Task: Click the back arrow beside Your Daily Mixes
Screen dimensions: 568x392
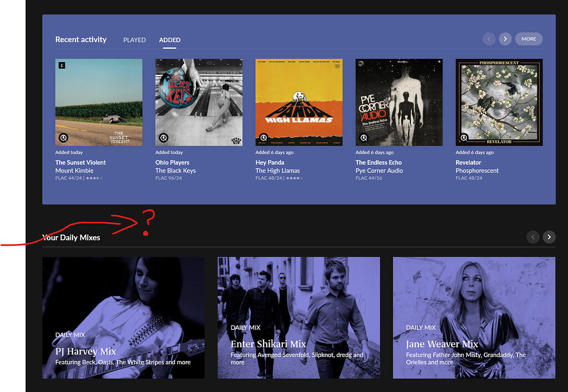Action: point(532,237)
